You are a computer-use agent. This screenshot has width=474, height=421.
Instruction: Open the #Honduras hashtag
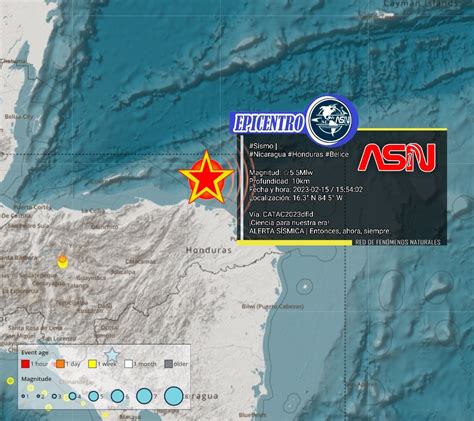point(305,154)
